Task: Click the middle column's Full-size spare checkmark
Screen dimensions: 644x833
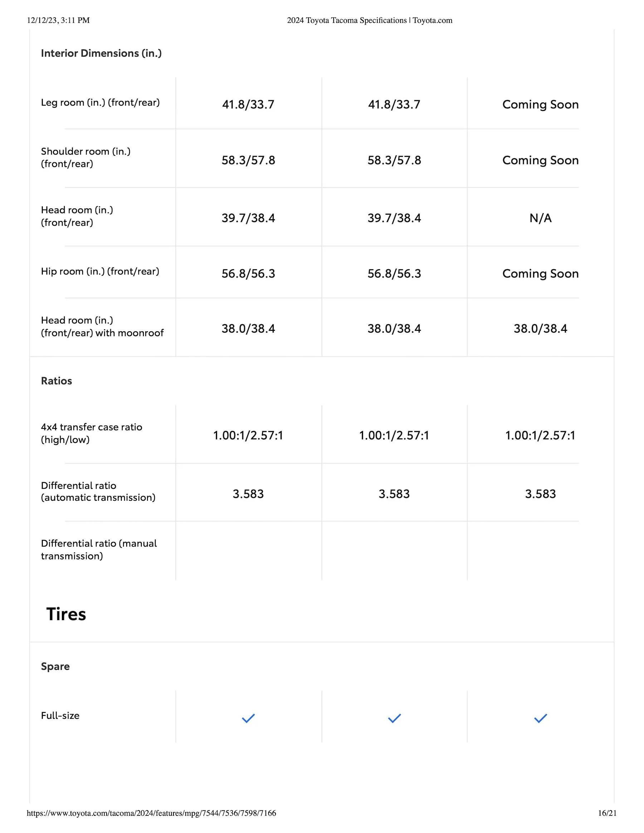Action: coord(394,718)
